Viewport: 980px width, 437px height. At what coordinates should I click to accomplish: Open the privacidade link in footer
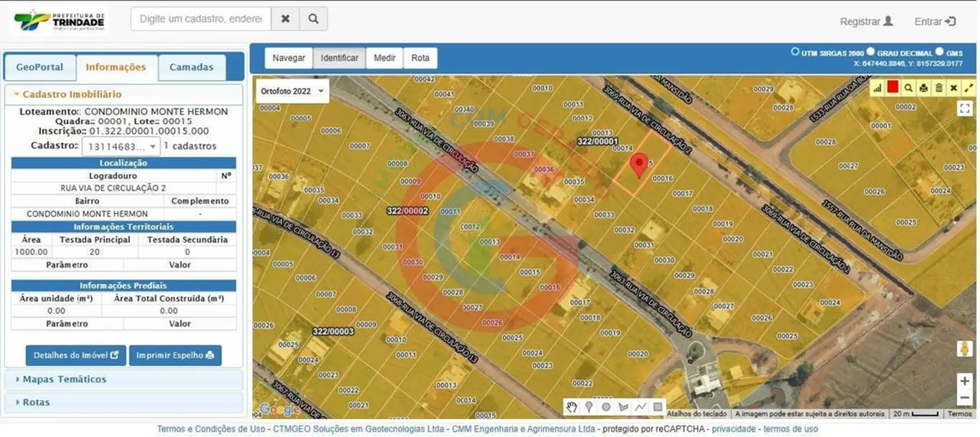click(x=734, y=429)
